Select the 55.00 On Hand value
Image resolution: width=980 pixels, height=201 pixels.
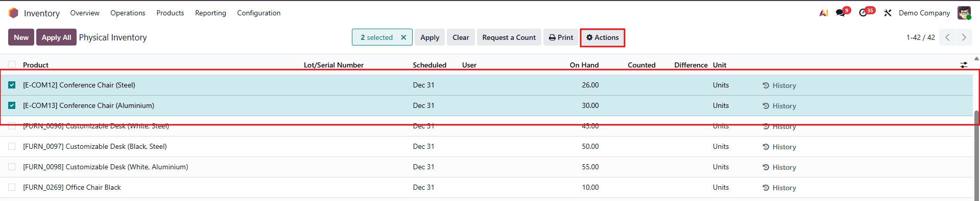(590, 167)
